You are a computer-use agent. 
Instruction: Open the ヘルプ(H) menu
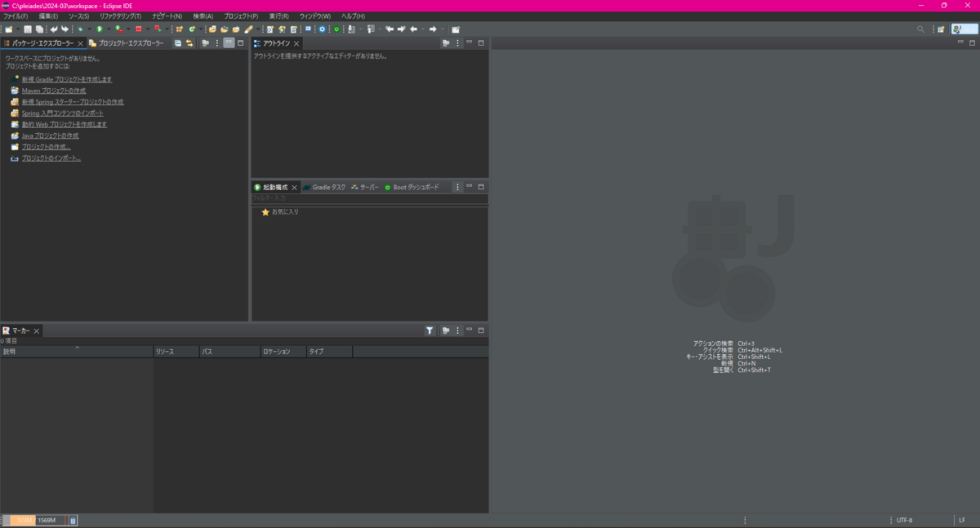(354, 16)
